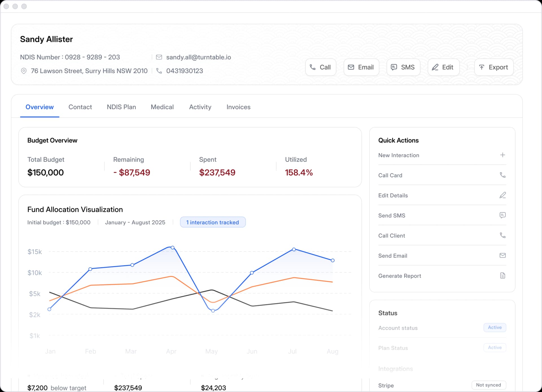Screen dimensions: 542x392
Task: Click the plus icon next to New Interaction
Action: 502,155
